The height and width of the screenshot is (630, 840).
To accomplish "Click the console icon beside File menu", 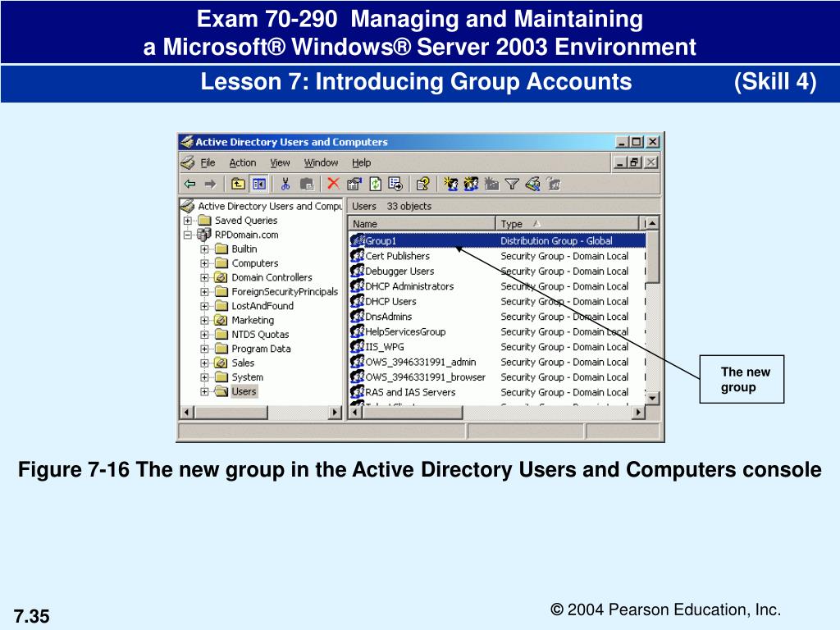I will [x=188, y=162].
